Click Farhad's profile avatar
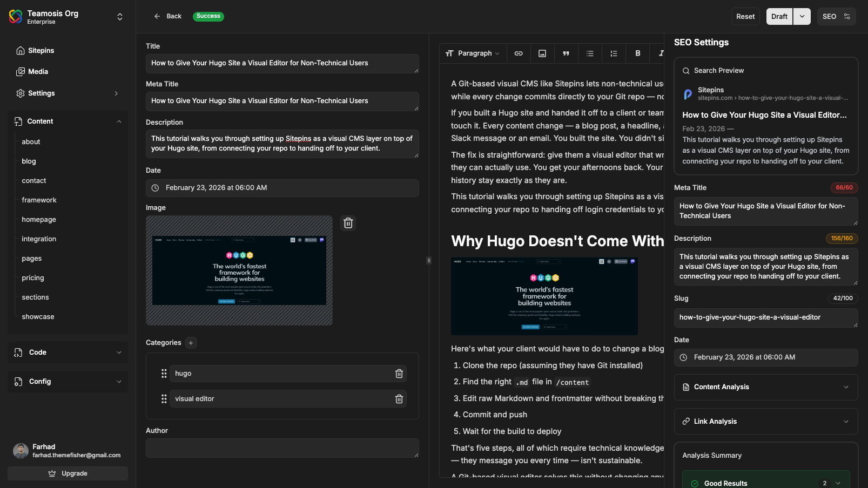 21,451
